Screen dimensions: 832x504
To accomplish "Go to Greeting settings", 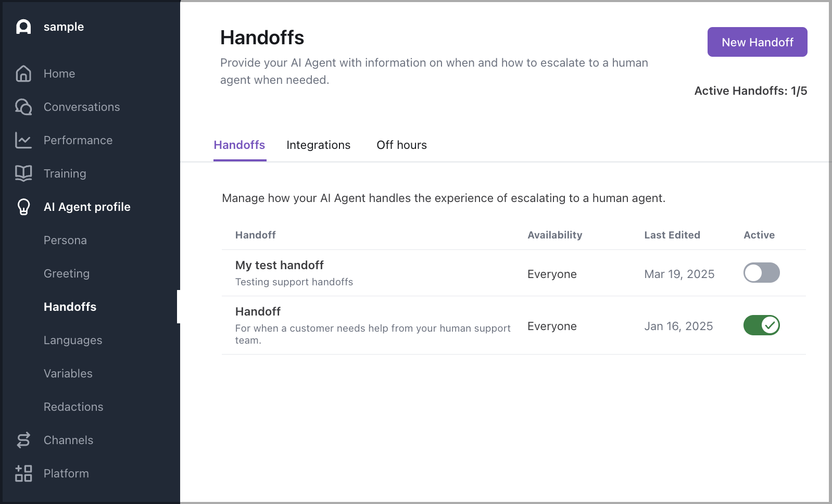I will [66, 273].
